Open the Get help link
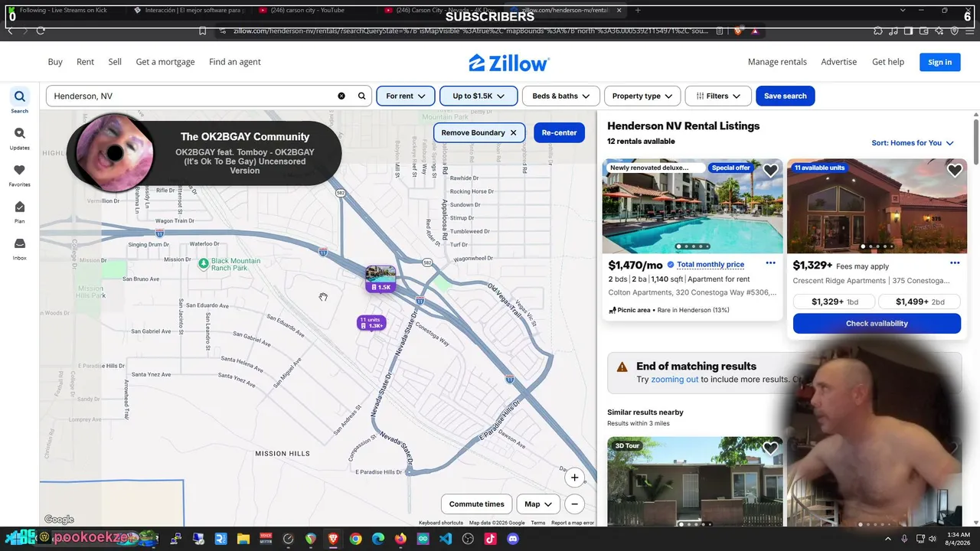This screenshot has width=980, height=551. (x=888, y=62)
